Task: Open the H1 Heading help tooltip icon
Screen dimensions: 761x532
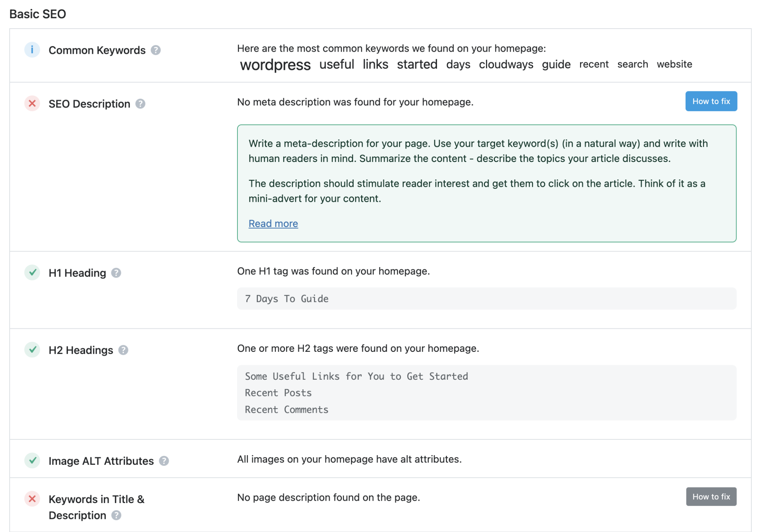Action: [x=116, y=273]
